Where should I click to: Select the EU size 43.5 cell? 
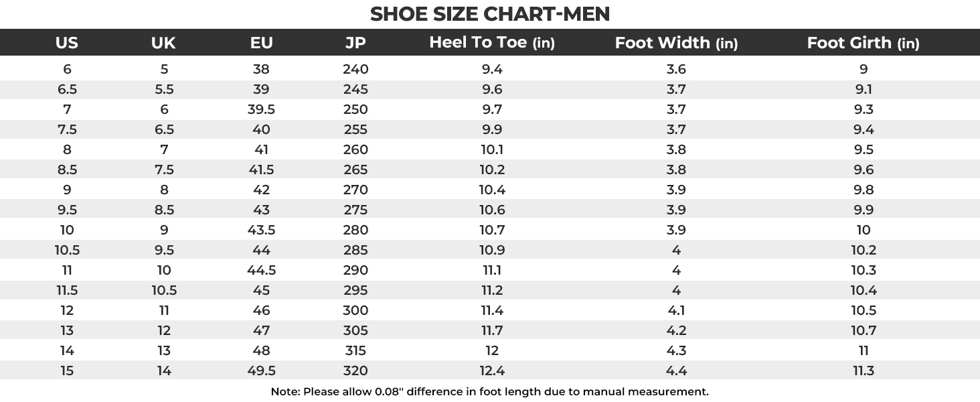[x=261, y=230]
